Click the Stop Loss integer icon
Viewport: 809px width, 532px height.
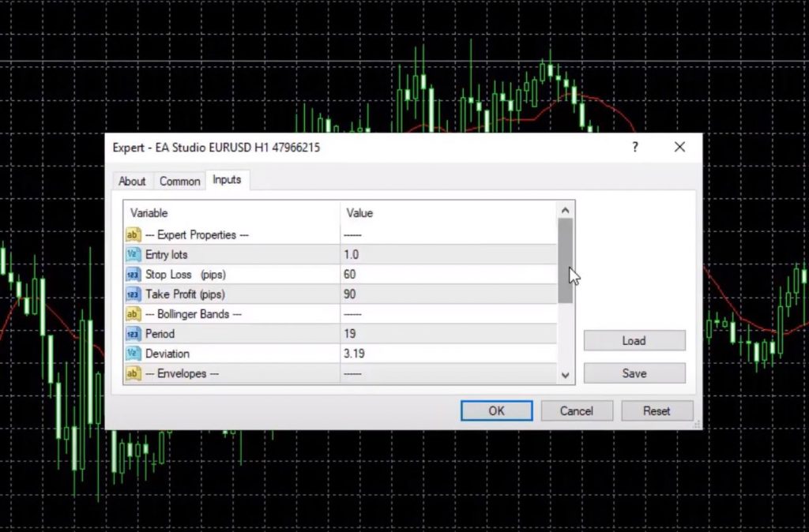[x=134, y=275]
